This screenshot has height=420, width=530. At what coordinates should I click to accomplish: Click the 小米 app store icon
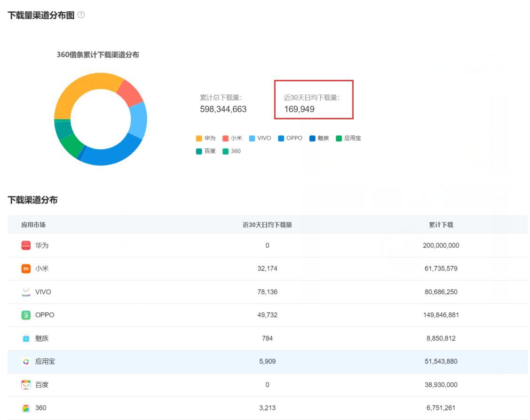(26, 269)
